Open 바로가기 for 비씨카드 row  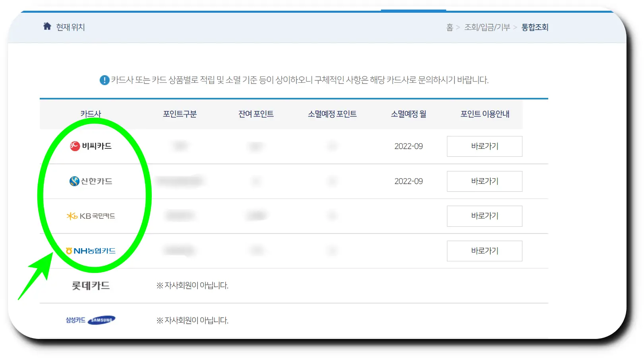pyautogui.click(x=485, y=146)
